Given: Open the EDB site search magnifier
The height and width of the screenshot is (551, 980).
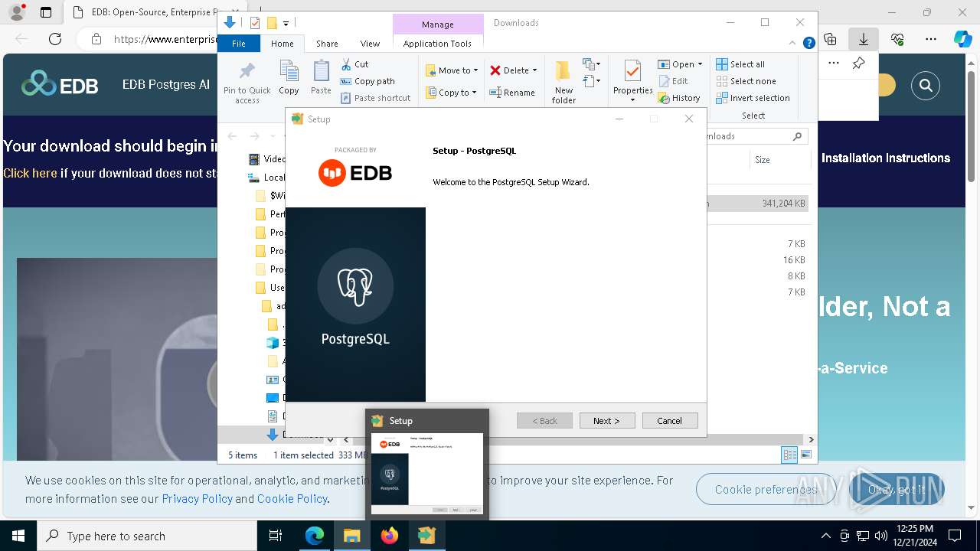Looking at the screenshot, I should pos(926,86).
